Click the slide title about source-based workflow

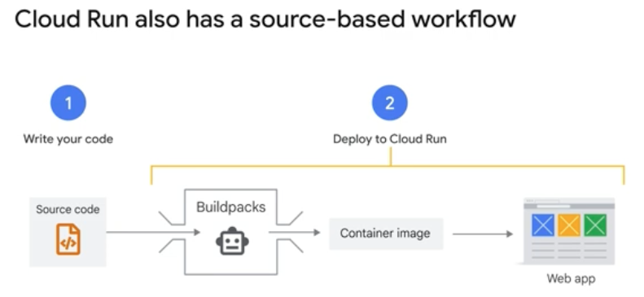click(x=265, y=19)
